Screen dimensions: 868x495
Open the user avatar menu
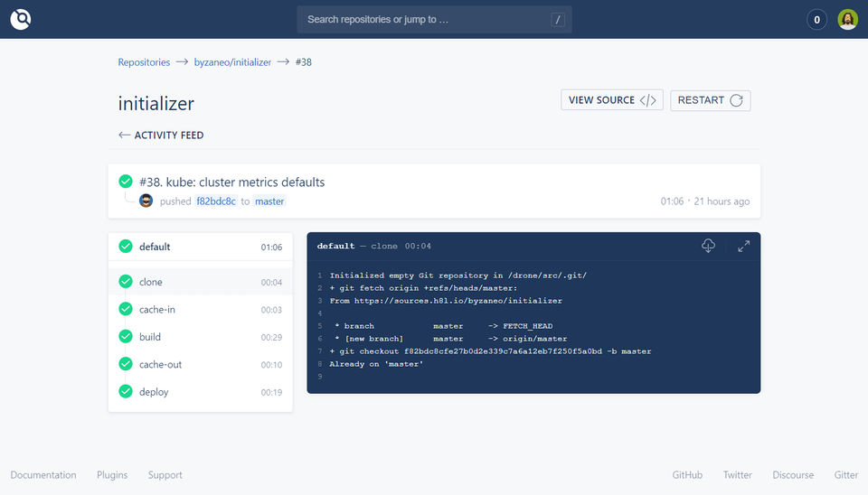[x=847, y=19]
